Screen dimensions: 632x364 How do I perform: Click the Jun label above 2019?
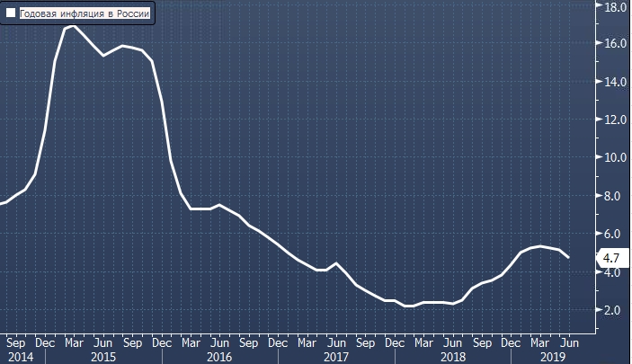[570, 342]
